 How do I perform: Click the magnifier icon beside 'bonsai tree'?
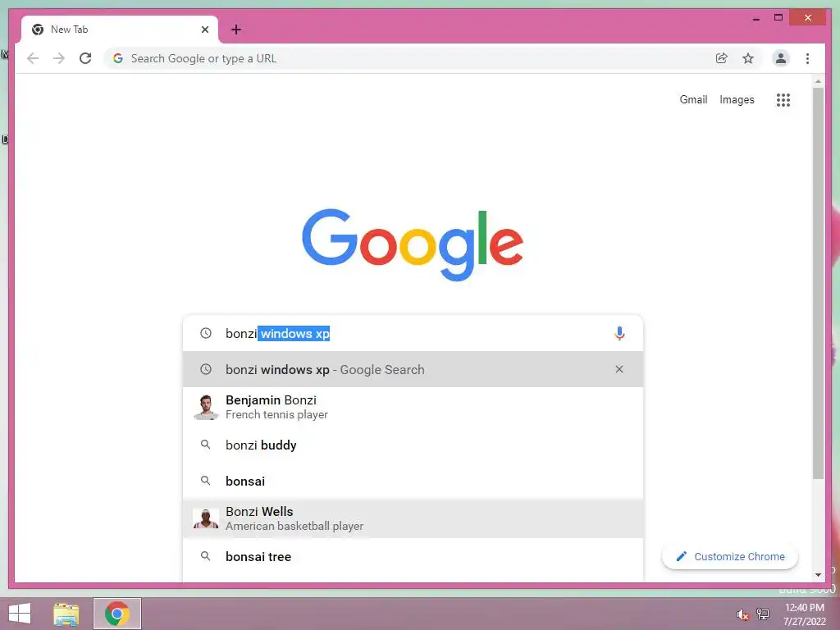(205, 556)
